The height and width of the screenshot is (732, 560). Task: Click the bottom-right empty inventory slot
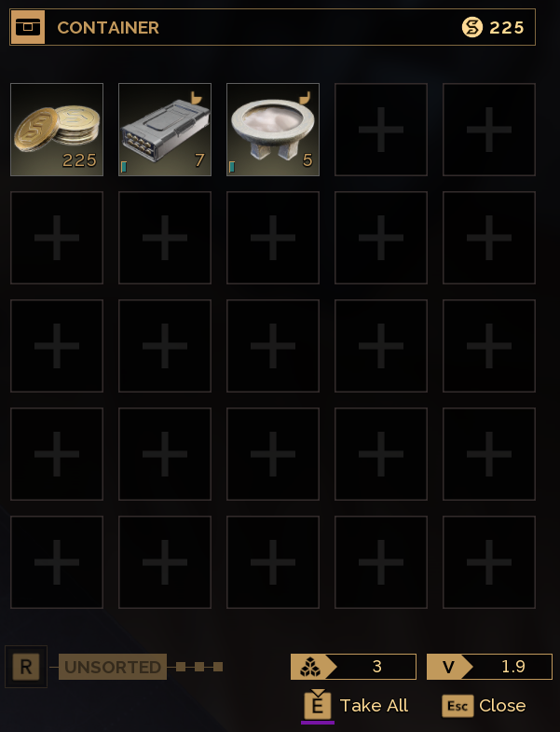[489, 562]
